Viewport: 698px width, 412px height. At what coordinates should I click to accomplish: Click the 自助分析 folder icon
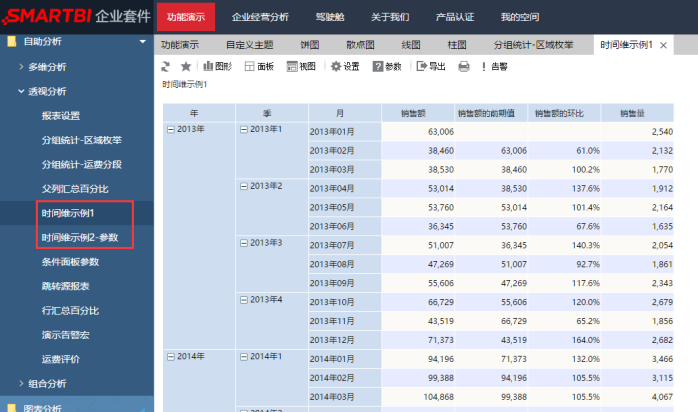[12, 41]
